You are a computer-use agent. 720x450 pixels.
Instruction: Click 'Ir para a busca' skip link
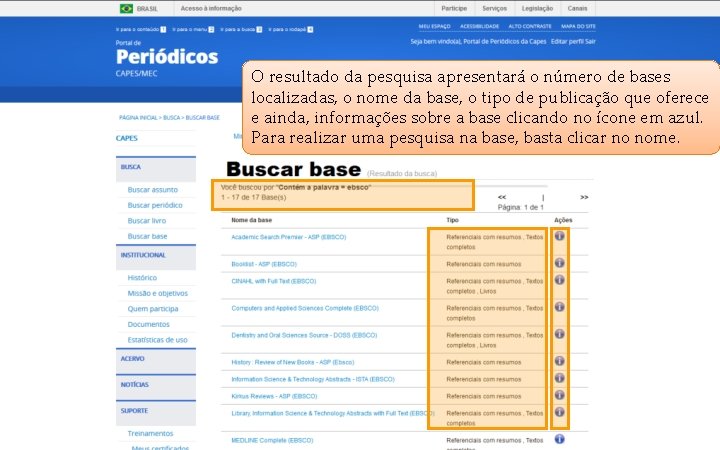coord(241,29)
